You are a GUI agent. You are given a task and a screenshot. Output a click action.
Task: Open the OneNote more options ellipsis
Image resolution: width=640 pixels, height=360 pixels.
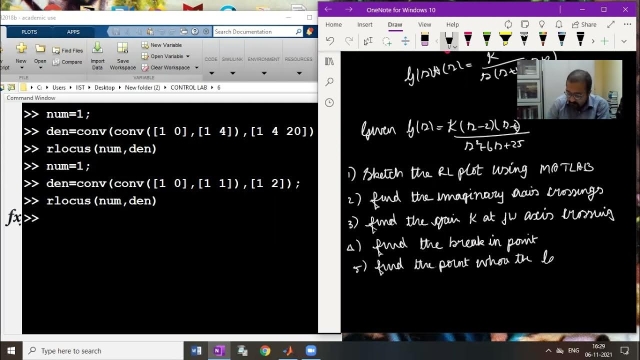pos(627,24)
